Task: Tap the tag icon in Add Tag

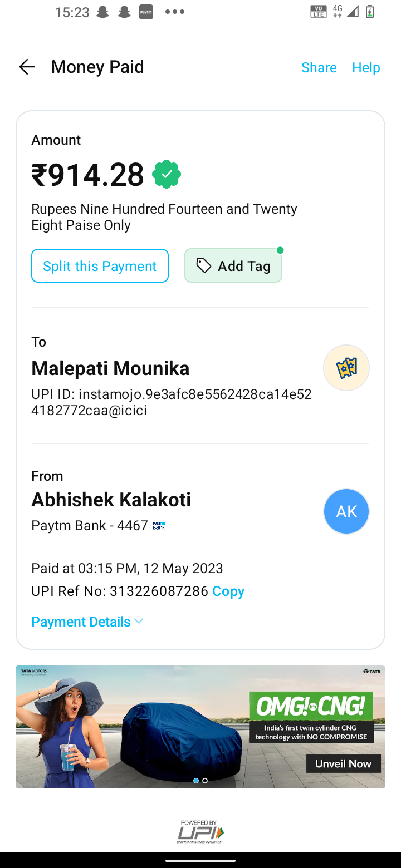Action: click(x=204, y=266)
